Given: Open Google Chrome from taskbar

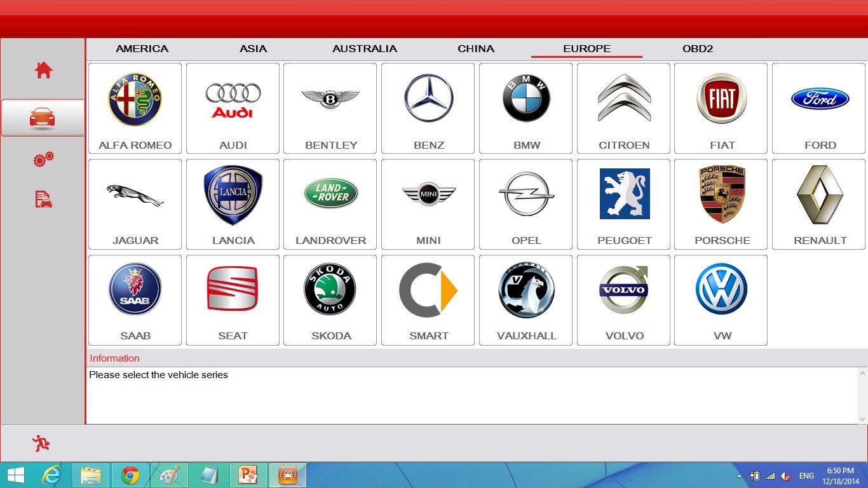Looking at the screenshot, I should (130, 475).
